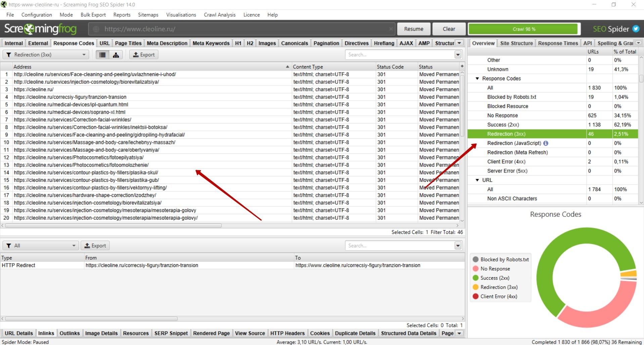The width and height of the screenshot is (644, 345).
Task: Click horizontal scrollbar of lower pane
Action: click(91, 319)
